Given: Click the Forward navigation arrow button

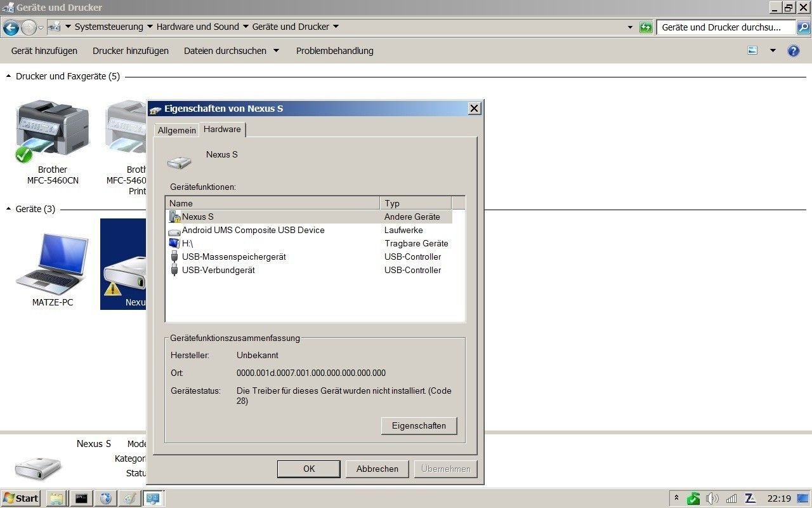Looking at the screenshot, I should click(x=29, y=27).
